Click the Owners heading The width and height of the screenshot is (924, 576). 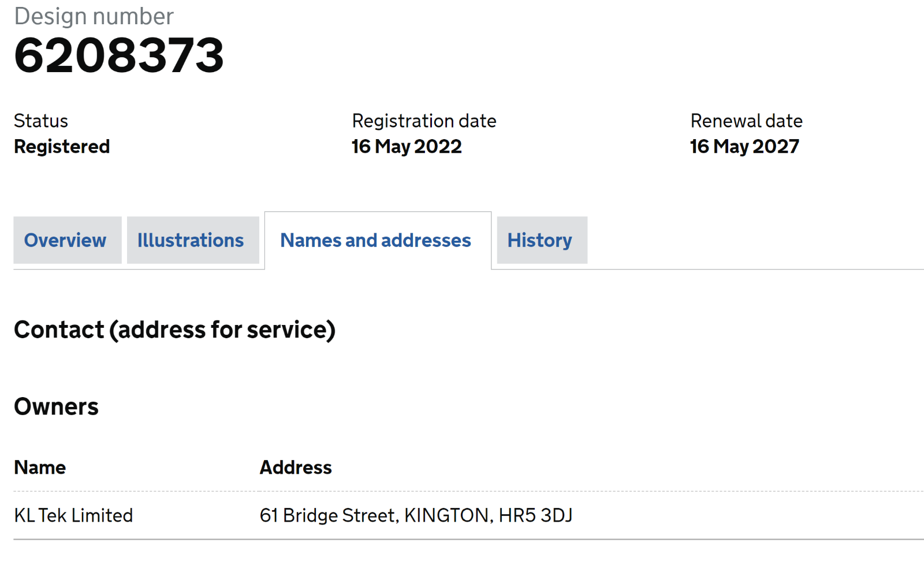[x=56, y=407]
